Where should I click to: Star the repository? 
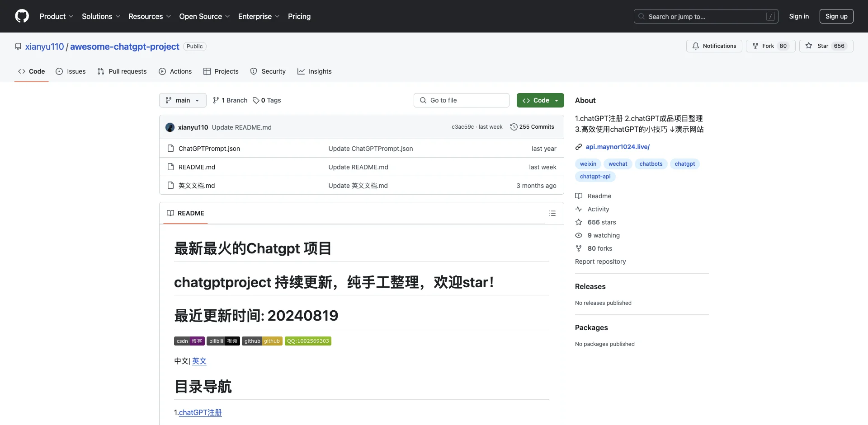(826, 46)
